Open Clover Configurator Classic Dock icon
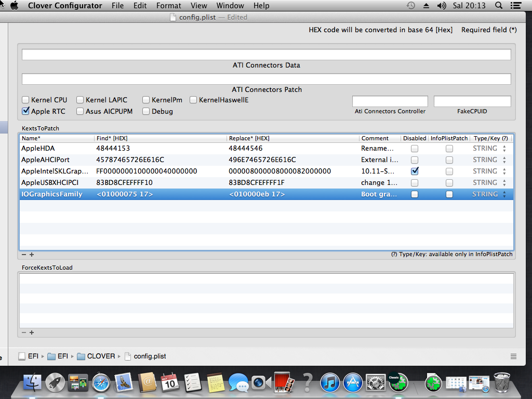The height and width of the screenshot is (399, 532). click(x=398, y=382)
